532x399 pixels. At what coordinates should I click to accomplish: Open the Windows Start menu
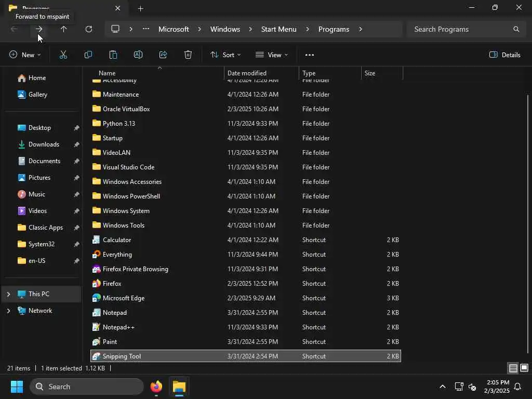point(17,387)
